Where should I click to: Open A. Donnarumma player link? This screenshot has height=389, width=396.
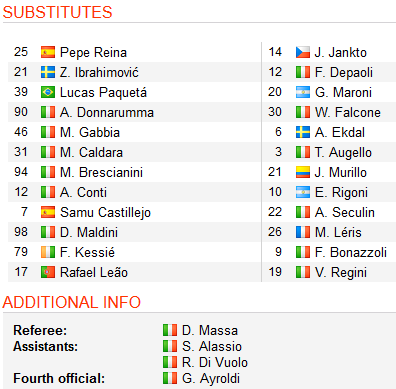coord(107,112)
